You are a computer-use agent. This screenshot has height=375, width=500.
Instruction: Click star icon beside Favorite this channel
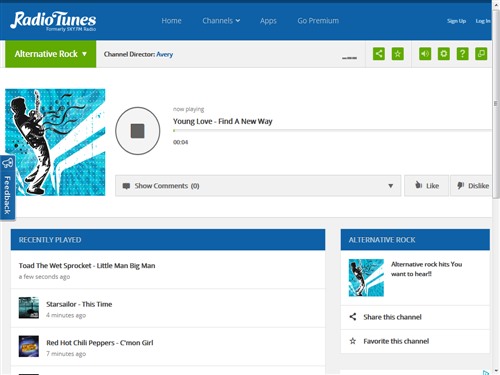pyautogui.click(x=353, y=341)
